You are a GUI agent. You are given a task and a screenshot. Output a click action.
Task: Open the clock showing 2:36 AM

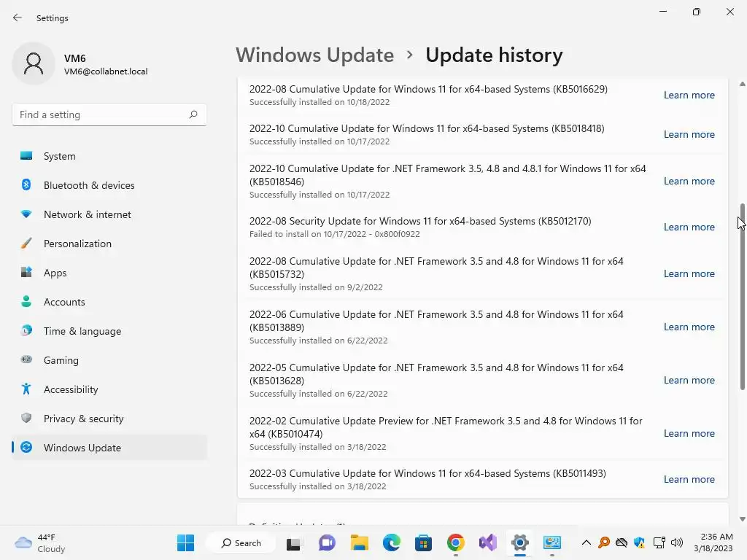(x=713, y=542)
